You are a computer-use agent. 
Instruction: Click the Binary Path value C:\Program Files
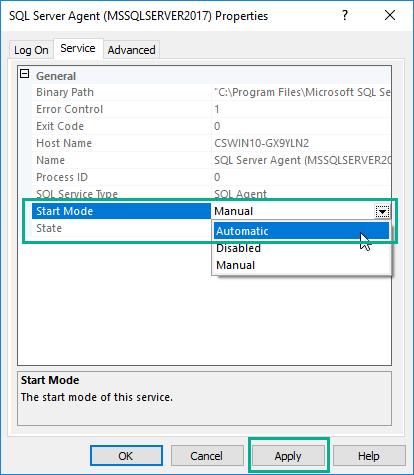(302, 92)
